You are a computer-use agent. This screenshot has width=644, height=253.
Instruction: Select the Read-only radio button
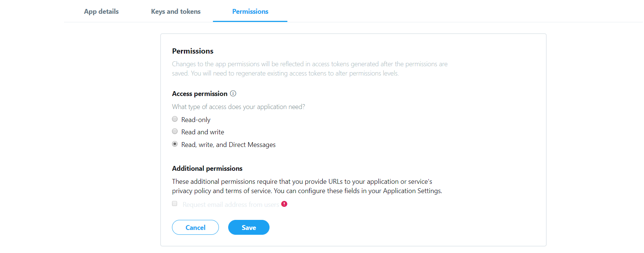(x=175, y=119)
